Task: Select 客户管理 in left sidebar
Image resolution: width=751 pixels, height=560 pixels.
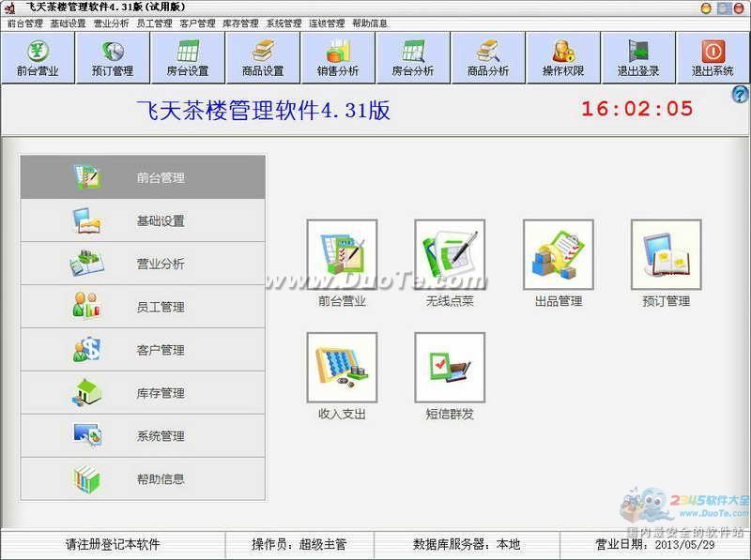Action: [143, 350]
